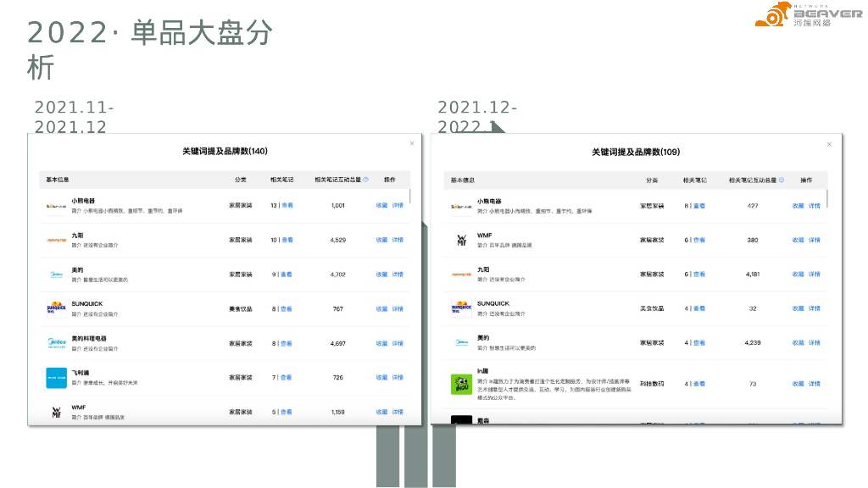Click 收藏 in the WMF row with 380 interactions

[x=798, y=240]
